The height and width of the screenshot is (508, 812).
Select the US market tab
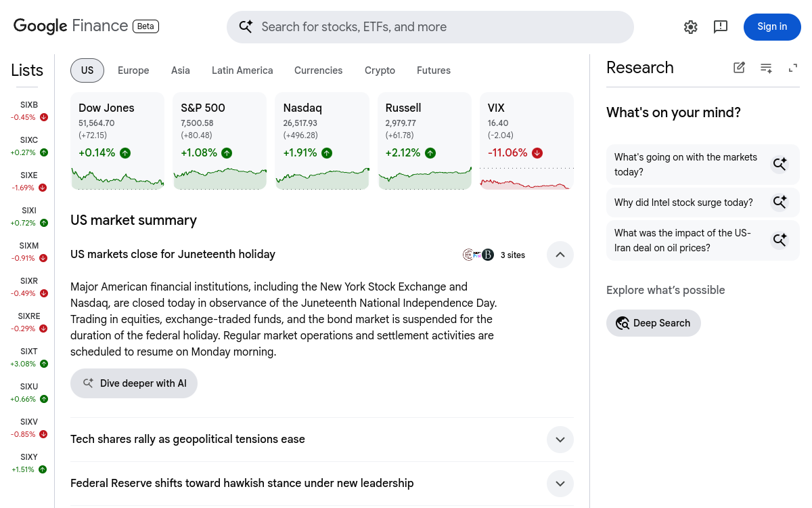point(87,70)
